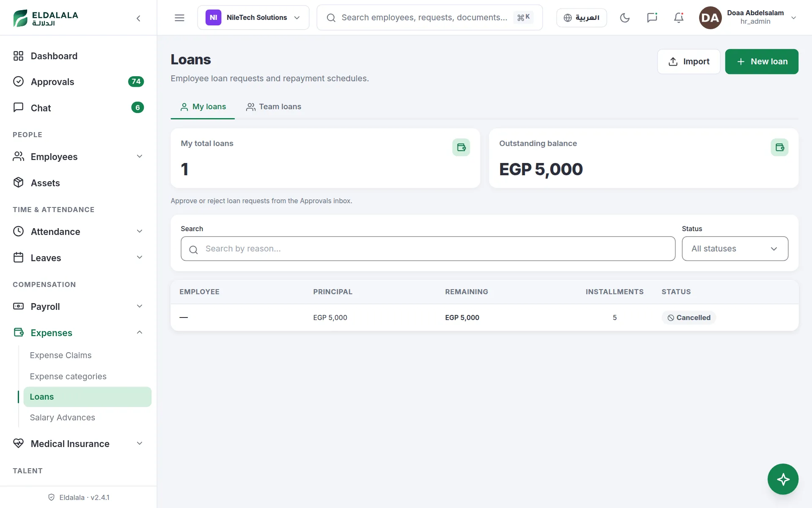Switch to the My loans tab
Viewport: 812px width, 508px height.
(203, 107)
